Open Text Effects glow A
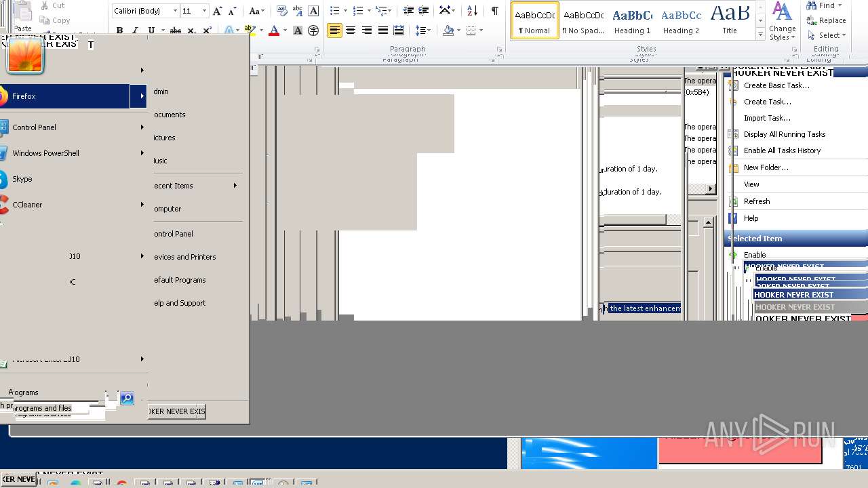 click(229, 30)
